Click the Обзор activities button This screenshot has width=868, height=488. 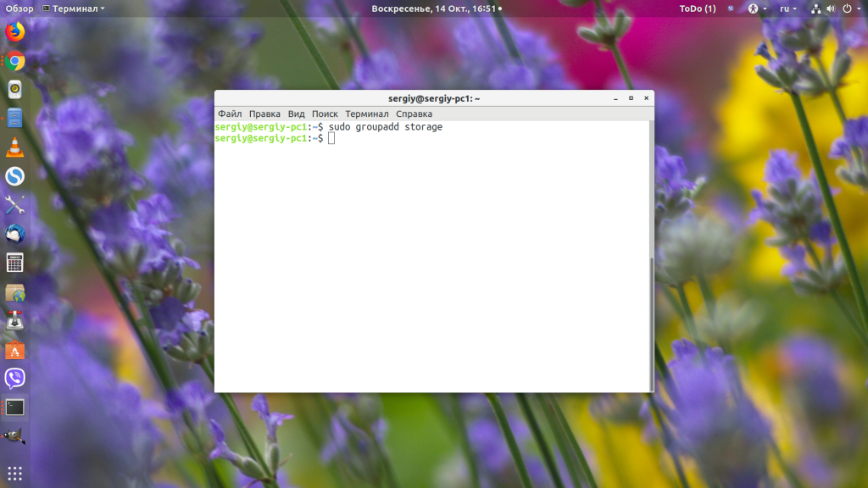point(19,8)
